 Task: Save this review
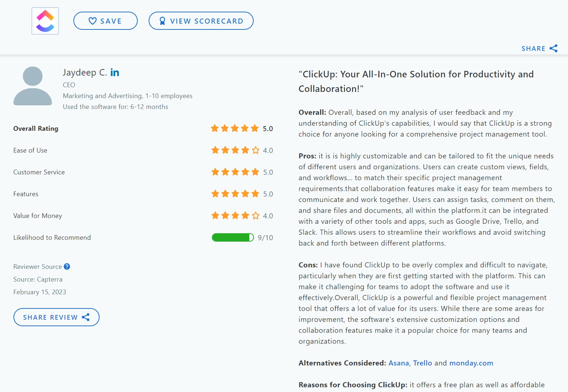point(105,21)
